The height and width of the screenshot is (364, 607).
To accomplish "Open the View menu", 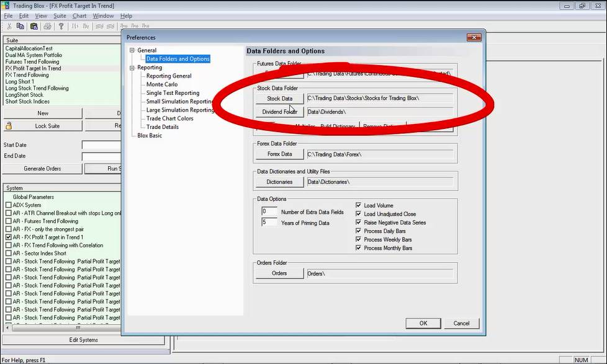I will [x=41, y=16].
